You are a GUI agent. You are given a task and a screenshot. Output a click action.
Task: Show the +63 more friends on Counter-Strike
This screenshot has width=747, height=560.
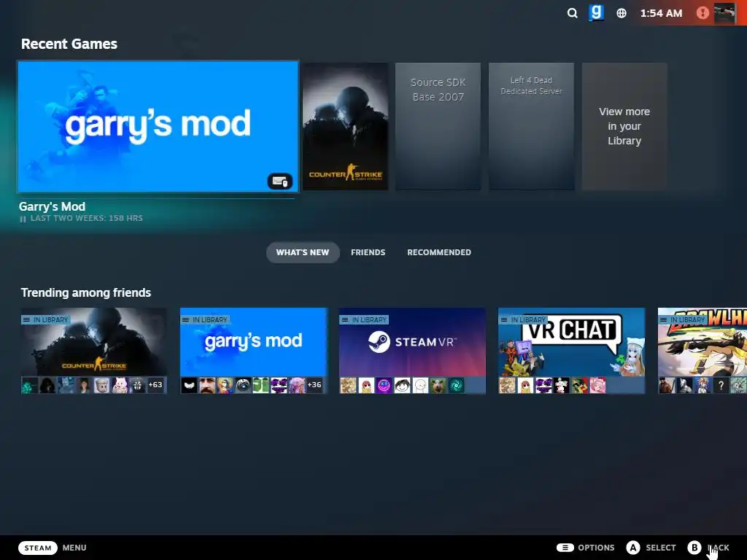(155, 385)
